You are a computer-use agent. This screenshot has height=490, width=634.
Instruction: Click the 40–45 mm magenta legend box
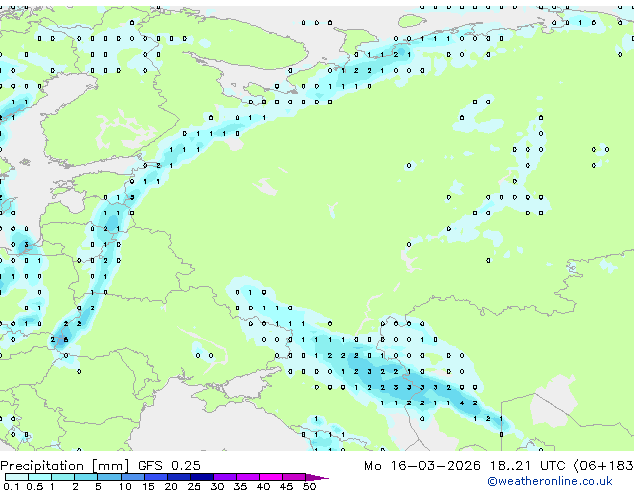pos(271,477)
